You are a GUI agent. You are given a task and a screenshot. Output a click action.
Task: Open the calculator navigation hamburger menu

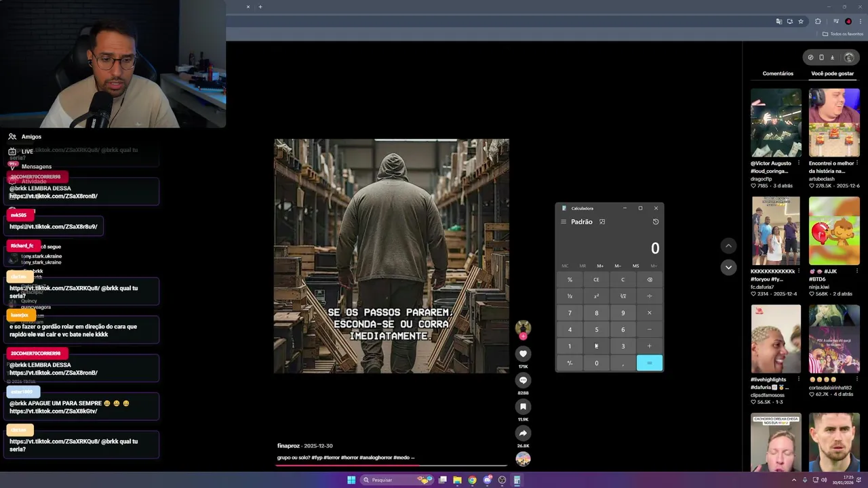[x=563, y=222]
